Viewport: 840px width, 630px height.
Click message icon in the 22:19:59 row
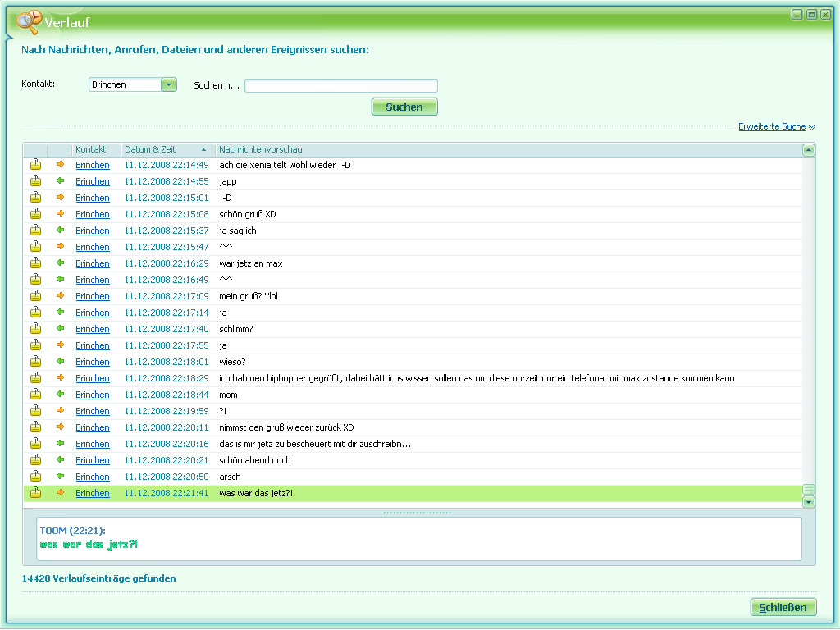(36, 410)
